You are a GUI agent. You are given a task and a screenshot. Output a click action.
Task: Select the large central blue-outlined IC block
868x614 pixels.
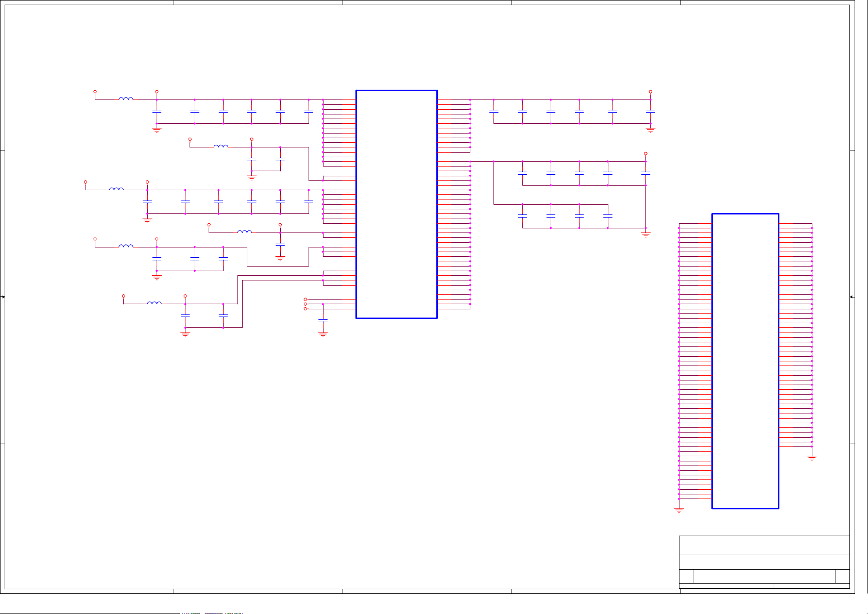[x=397, y=204]
